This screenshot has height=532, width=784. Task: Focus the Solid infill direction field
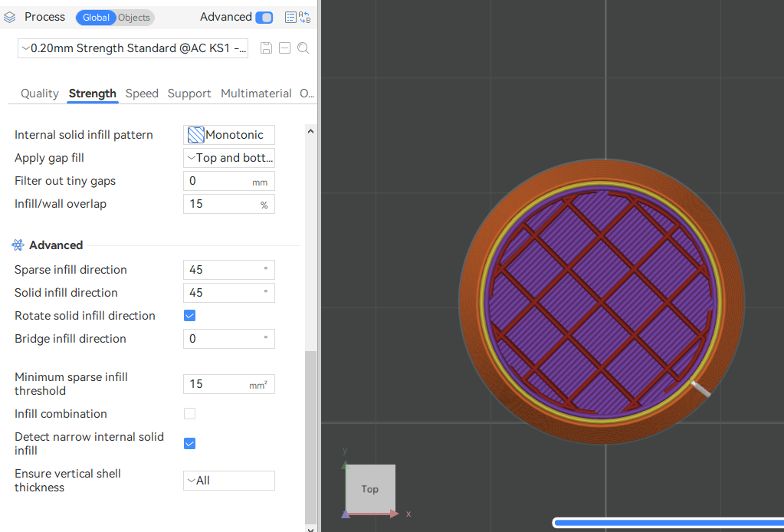tap(229, 293)
